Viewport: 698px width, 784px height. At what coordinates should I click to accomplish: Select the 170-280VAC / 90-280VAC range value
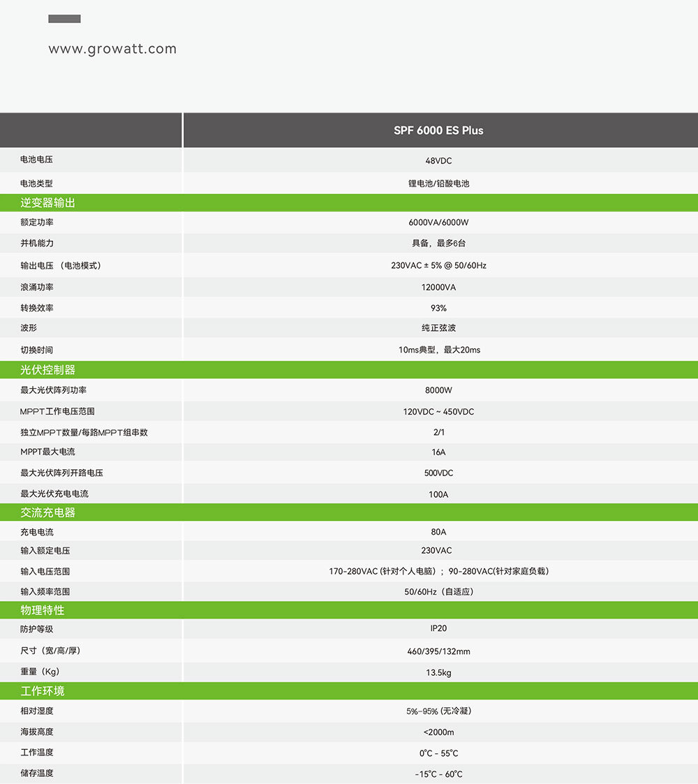(x=438, y=572)
